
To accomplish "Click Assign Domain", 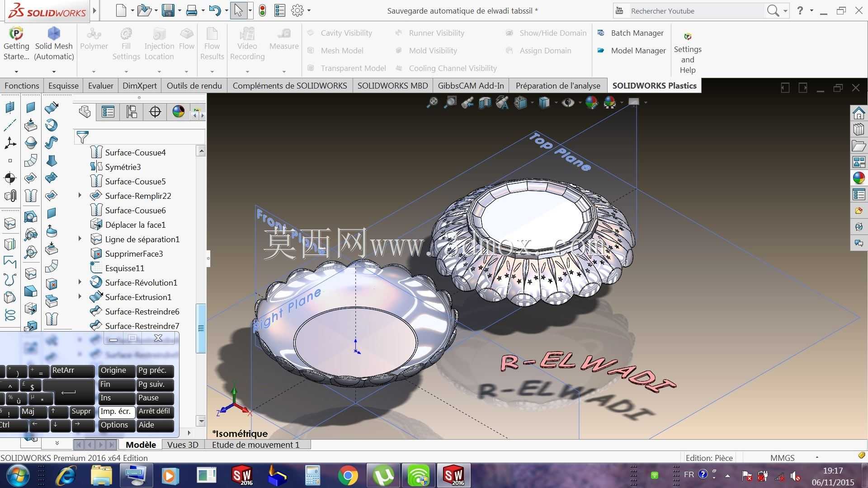I will tap(538, 51).
